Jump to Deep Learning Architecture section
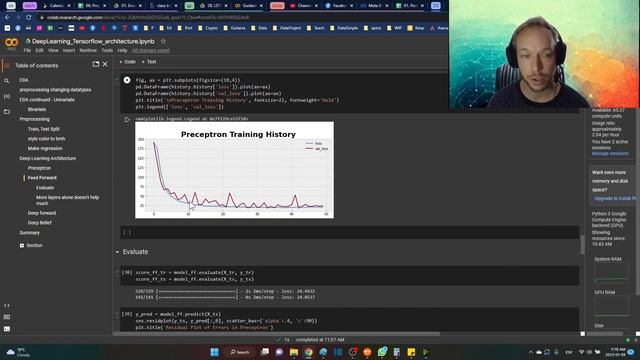This screenshot has width=640, height=360. (x=47, y=158)
